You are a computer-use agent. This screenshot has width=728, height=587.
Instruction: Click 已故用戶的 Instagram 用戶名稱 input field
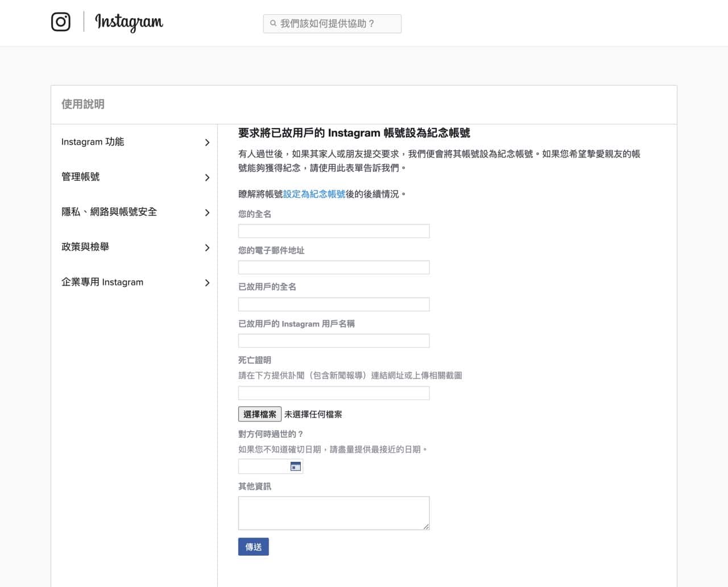[x=334, y=341]
